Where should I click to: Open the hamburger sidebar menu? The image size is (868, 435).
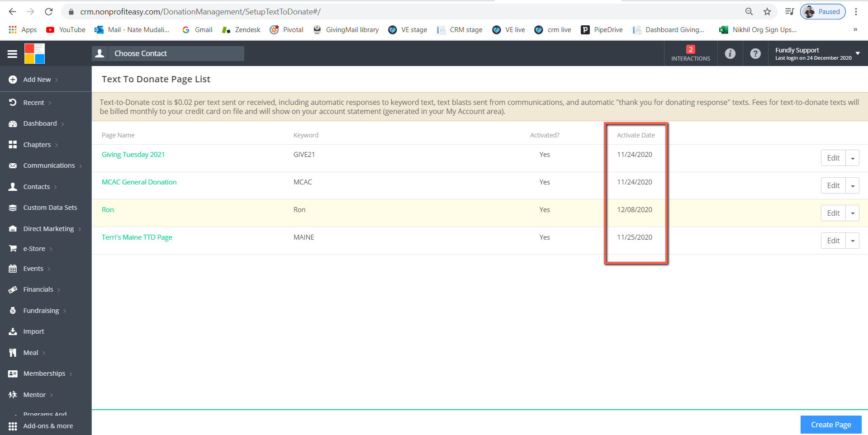click(12, 54)
